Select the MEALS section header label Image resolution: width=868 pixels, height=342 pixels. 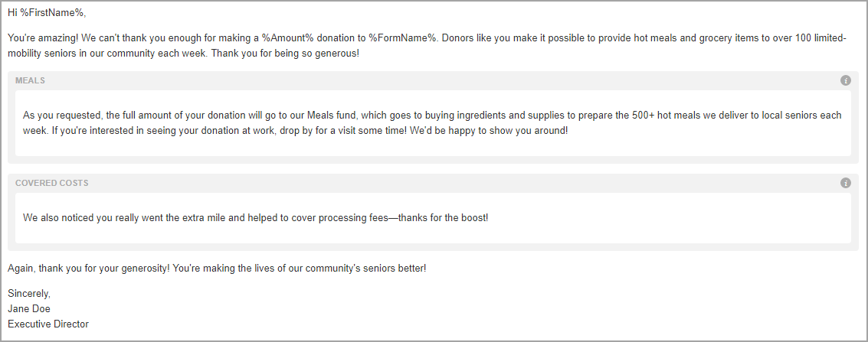[x=31, y=80]
